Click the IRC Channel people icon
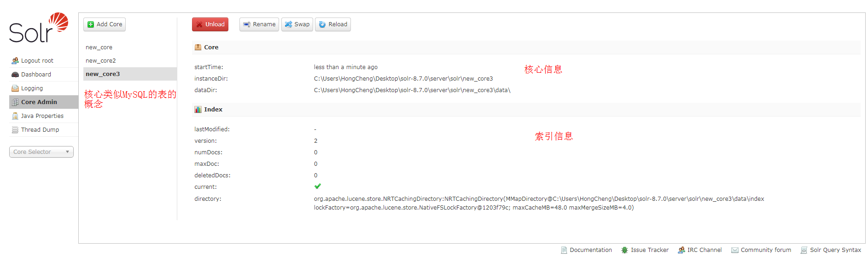This screenshot has height=263, width=868. click(x=682, y=250)
